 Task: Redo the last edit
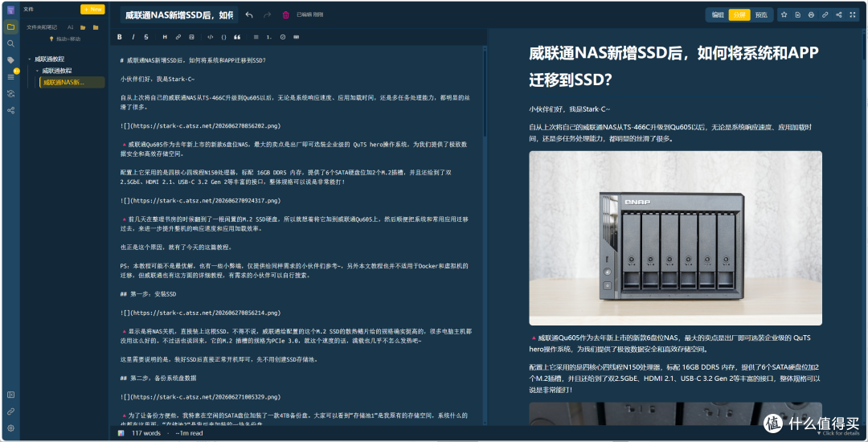point(268,15)
